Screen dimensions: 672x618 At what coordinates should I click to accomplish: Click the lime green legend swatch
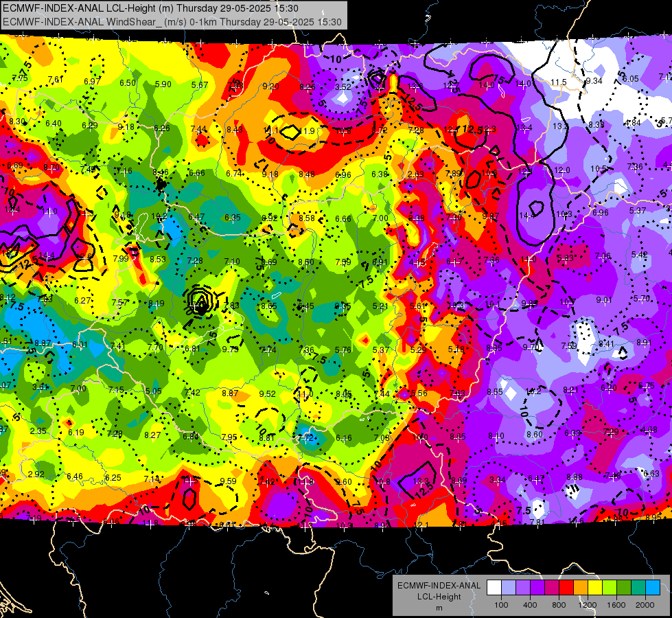click(610, 588)
